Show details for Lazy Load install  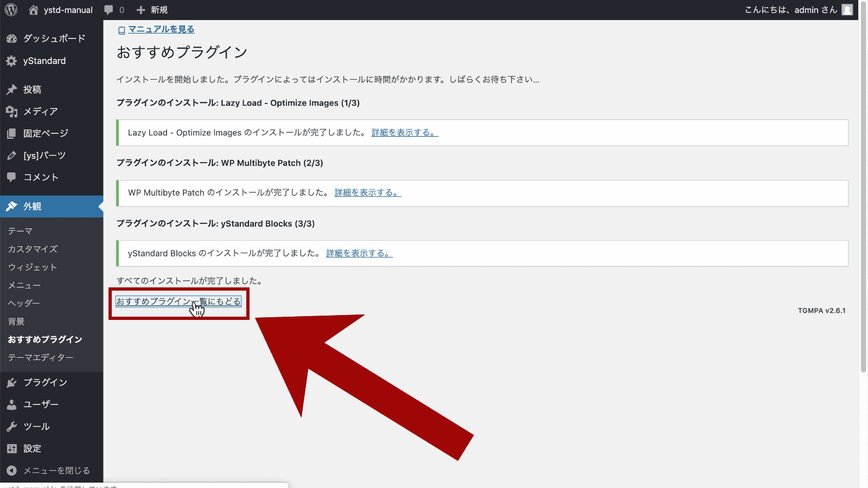point(405,132)
